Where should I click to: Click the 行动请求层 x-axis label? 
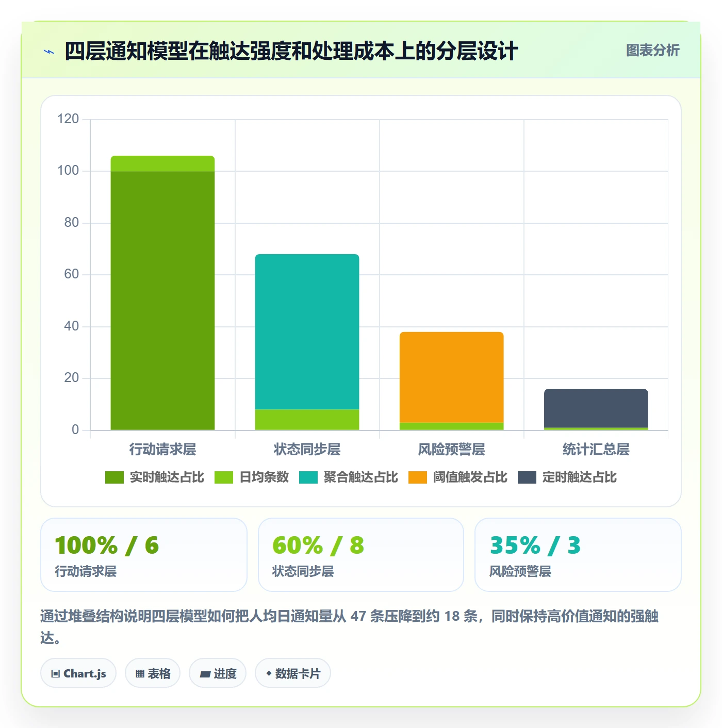click(x=163, y=450)
